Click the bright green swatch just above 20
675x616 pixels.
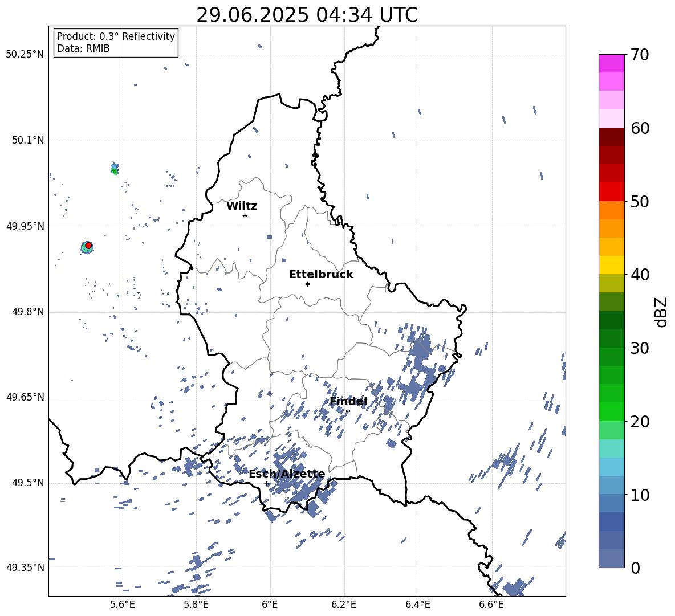tap(612, 411)
